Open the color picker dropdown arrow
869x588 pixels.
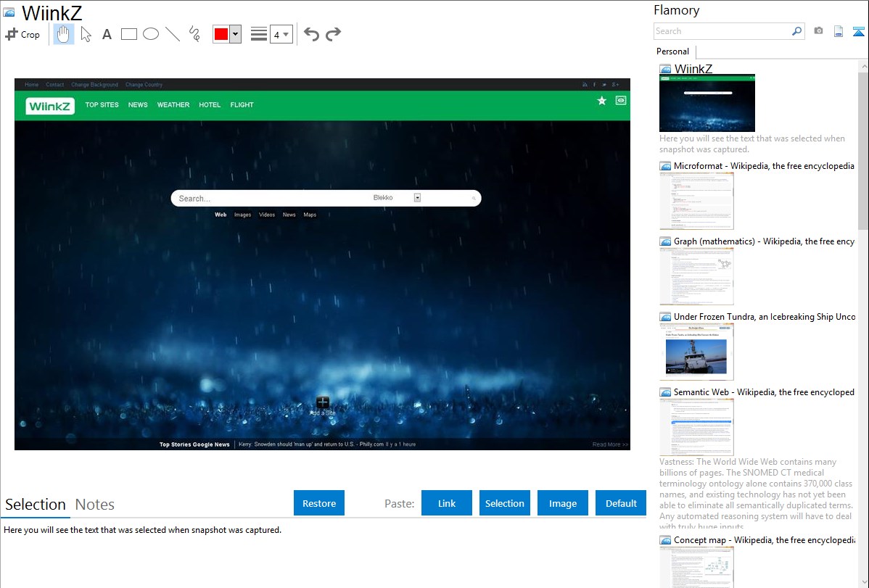[235, 35]
